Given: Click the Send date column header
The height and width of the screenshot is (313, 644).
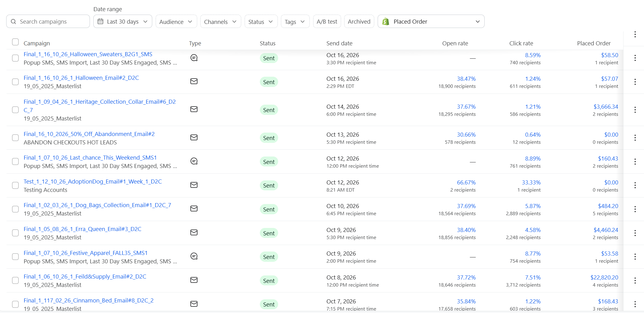Looking at the screenshot, I should pos(340,43).
